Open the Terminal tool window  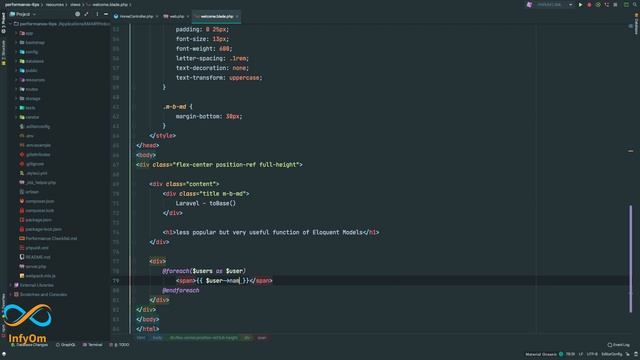pyautogui.click(x=93, y=345)
